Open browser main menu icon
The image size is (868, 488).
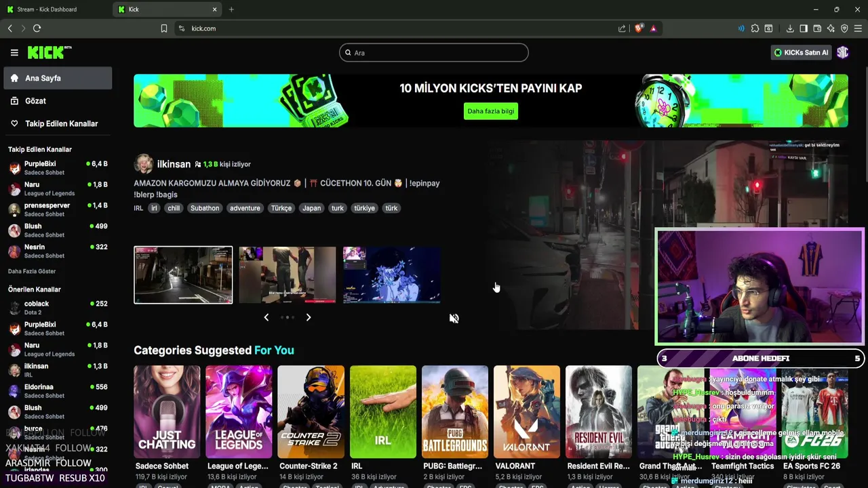pyautogui.click(x=858, y=28)
